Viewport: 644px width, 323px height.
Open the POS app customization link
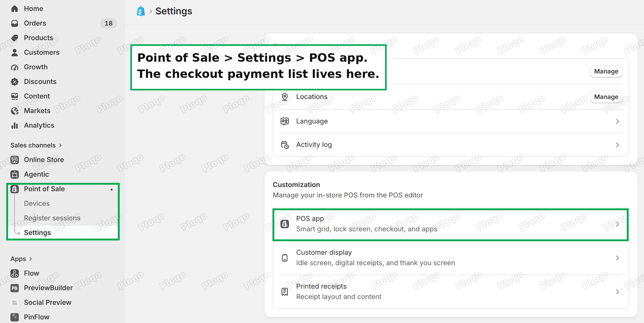point(451,224)
